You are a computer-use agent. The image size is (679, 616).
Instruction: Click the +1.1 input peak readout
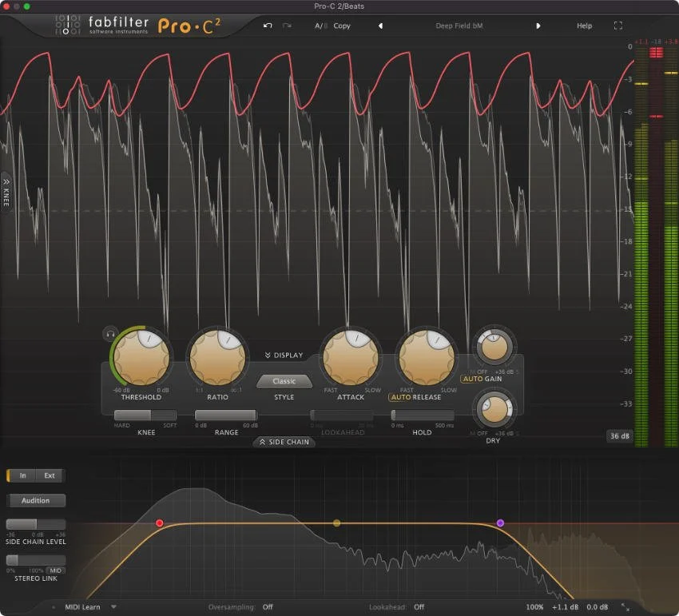click(641, 42)
